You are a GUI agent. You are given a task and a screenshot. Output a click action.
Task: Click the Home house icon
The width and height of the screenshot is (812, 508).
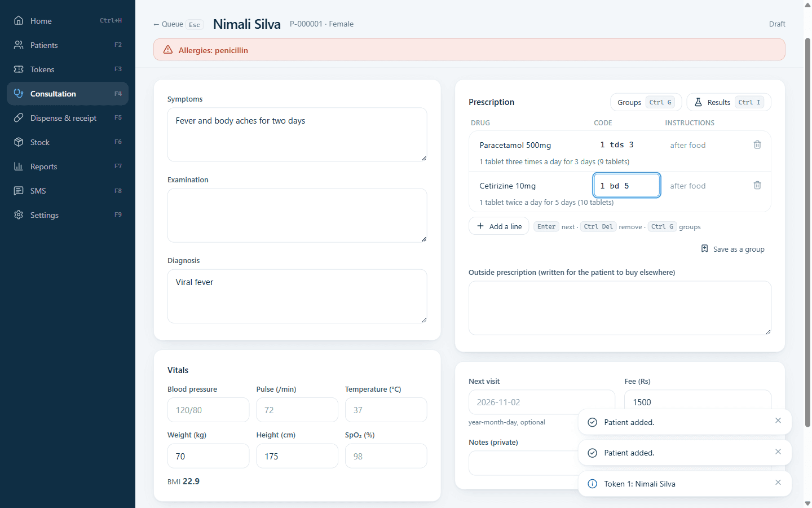(x=19, y=21)
